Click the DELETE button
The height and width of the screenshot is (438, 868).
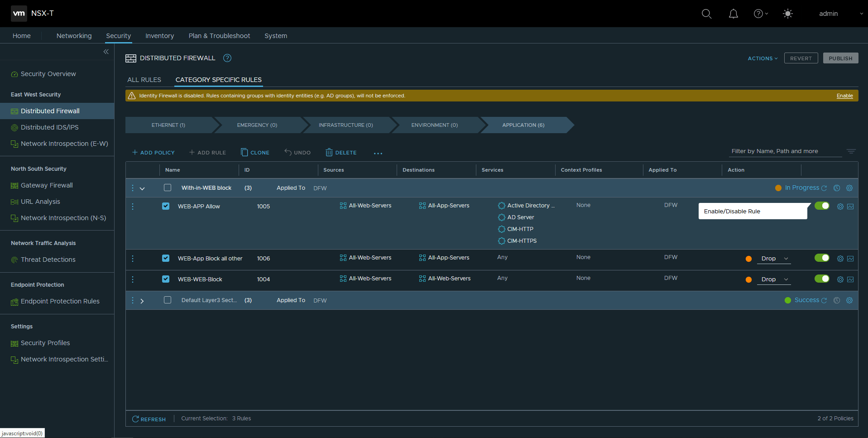(341, 153)
